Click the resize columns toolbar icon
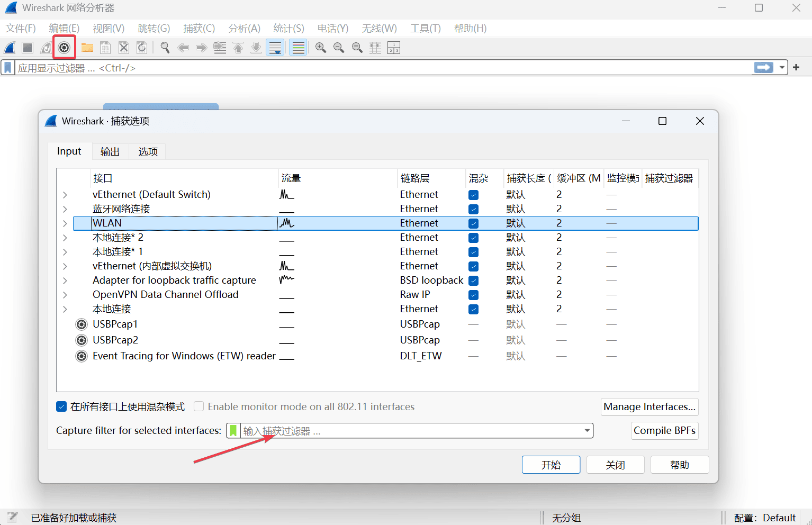 (x=393, y=48)
